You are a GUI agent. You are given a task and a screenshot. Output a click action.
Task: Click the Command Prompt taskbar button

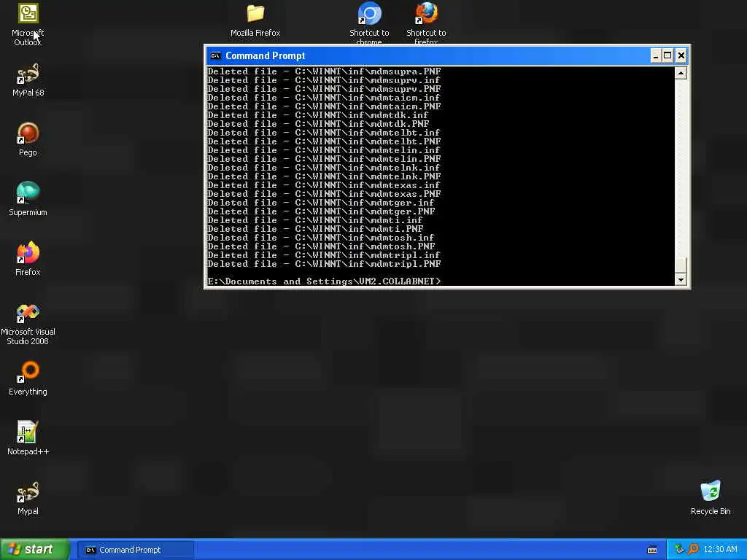136,550
